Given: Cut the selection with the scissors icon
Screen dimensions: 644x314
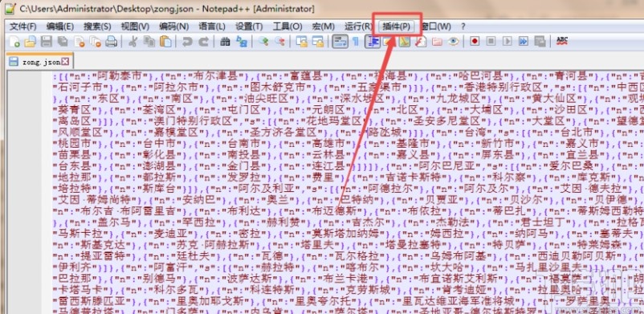Looking at the screenshot, I should pyautogui.click(x=132, y=42).
